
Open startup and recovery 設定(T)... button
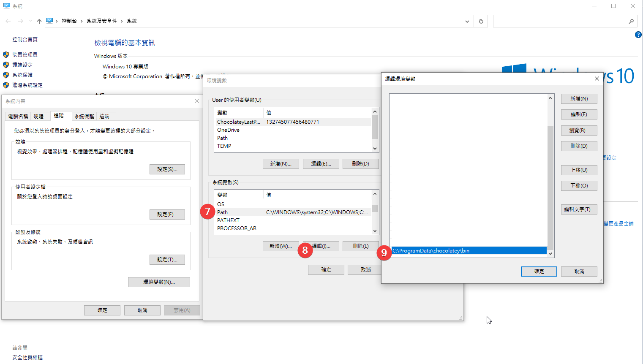(167, 260)
